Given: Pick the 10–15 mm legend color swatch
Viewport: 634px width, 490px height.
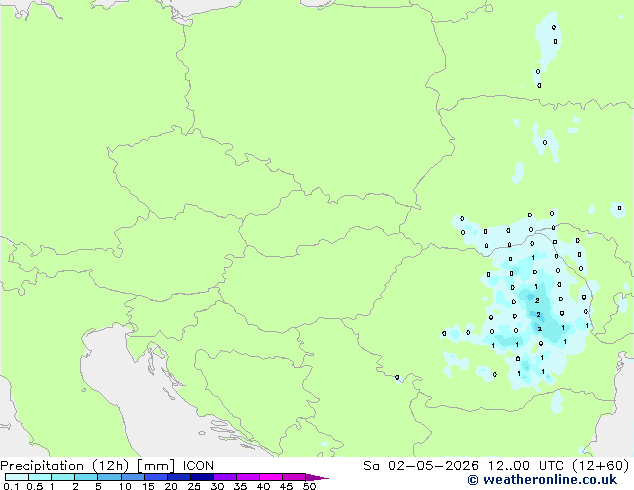Looking at the screenshot, I should pos(133,477).
